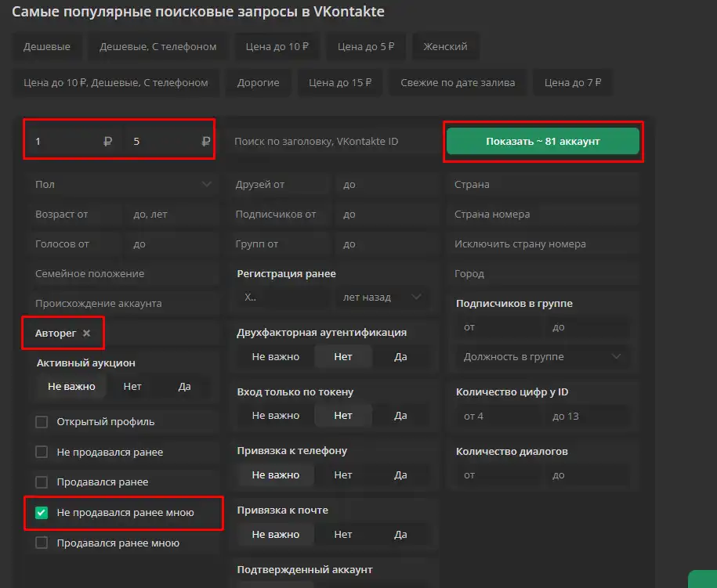Select Да under Привязка к почте
This screenshot has height=588, width=717.
click(400, 535)
